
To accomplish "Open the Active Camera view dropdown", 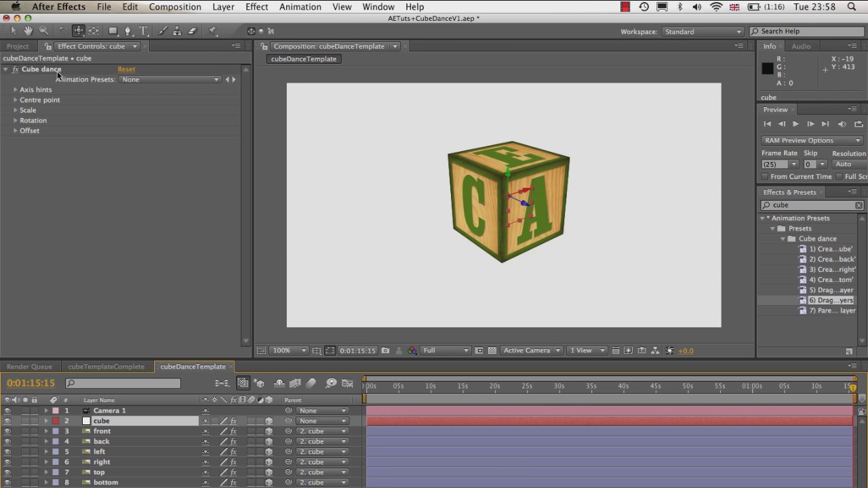I will [532, 350].
